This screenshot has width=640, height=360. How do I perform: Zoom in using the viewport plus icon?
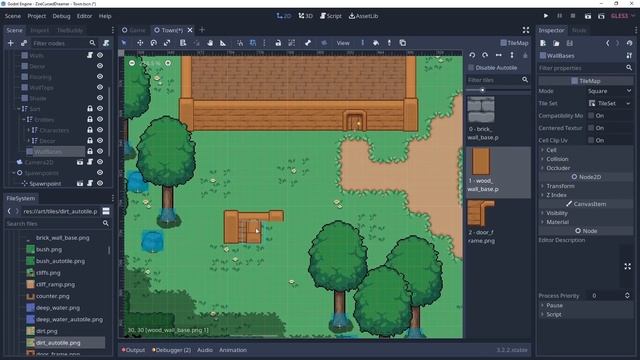[168, 63]
